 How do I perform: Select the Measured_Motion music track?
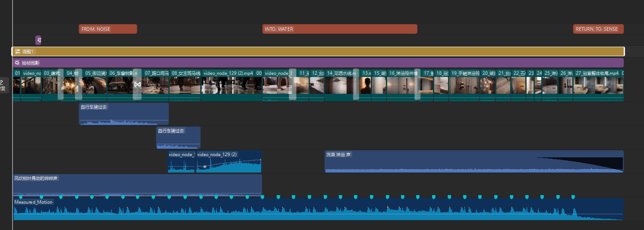(x=318, y=209)
